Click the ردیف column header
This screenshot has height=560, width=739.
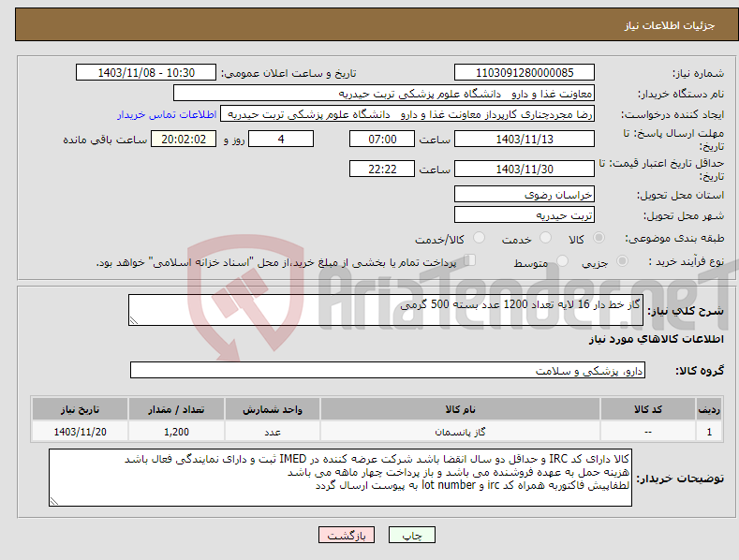[709, 409]
